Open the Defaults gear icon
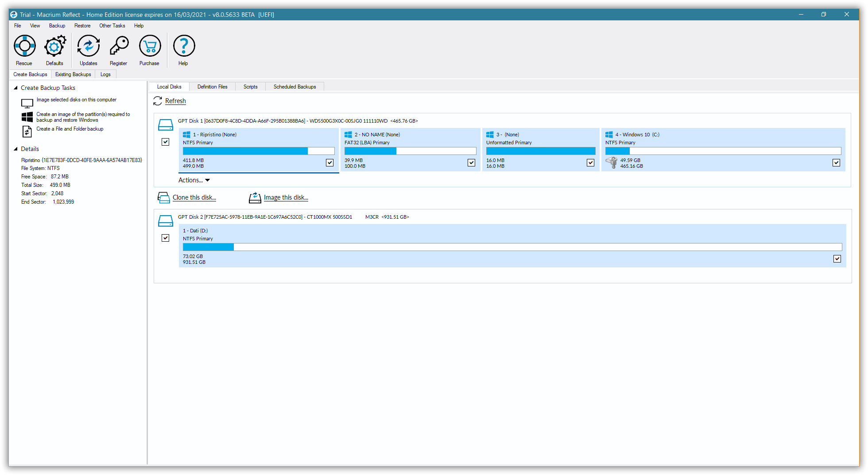 (x=55, y=46)
